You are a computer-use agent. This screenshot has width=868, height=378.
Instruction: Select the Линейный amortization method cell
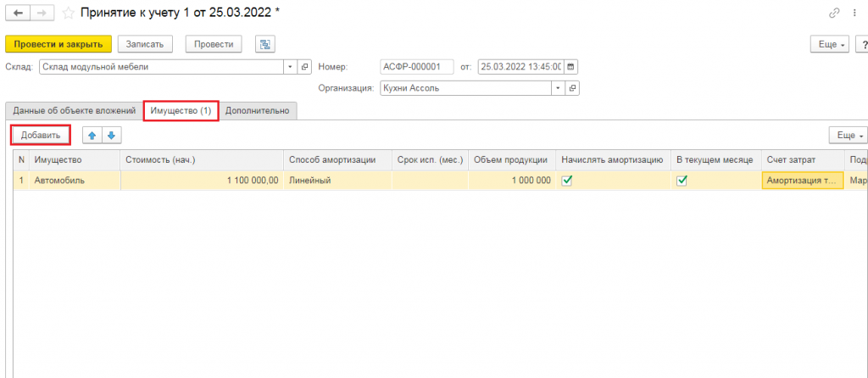(x=337, y=181)
